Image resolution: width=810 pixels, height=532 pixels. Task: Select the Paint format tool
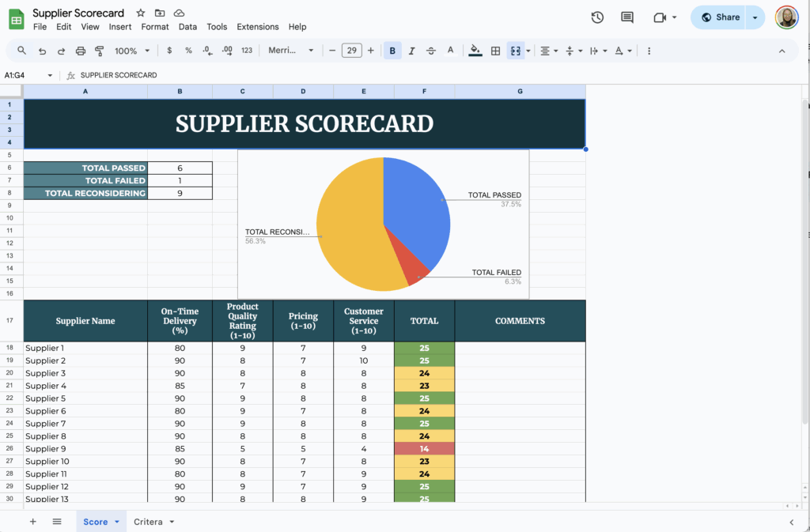(x=97, y=50)
